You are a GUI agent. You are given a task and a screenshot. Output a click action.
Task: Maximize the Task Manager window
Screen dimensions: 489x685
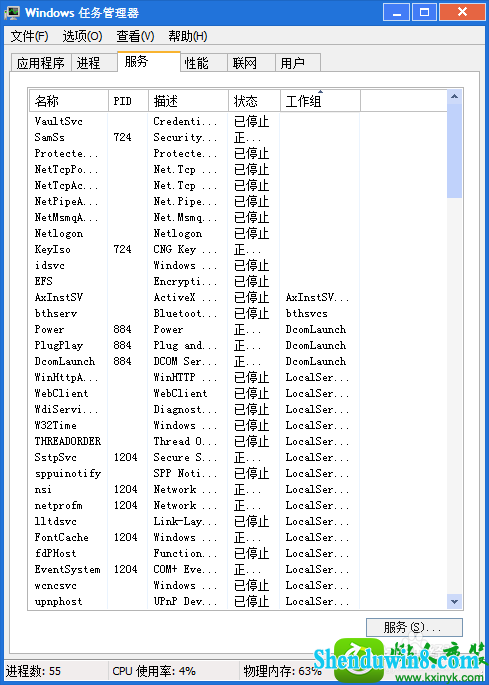click(x=425, y=12)
